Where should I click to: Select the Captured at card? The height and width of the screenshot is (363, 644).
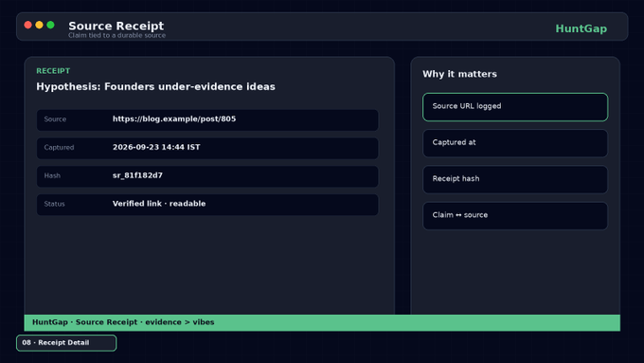pos(515,143)
